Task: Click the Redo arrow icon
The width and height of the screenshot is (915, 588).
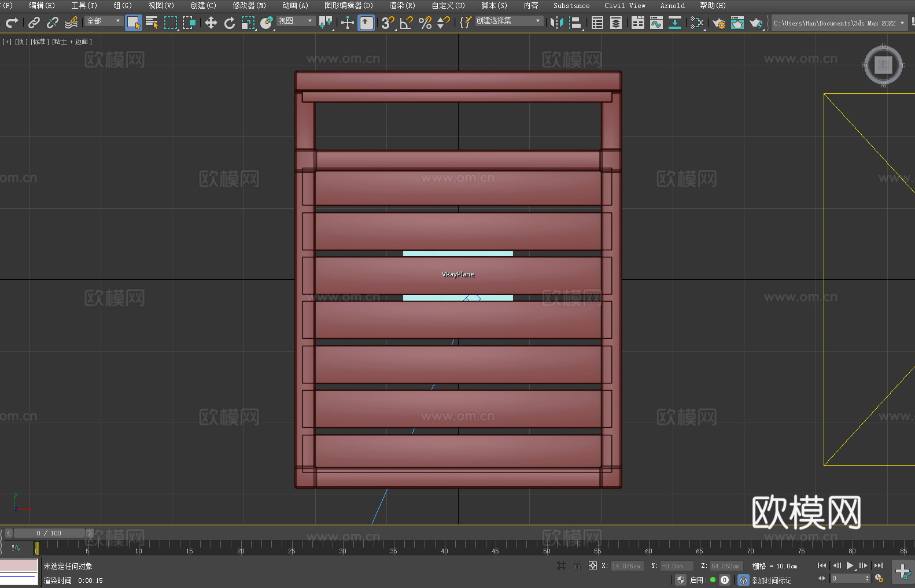Action: (12, 23)
